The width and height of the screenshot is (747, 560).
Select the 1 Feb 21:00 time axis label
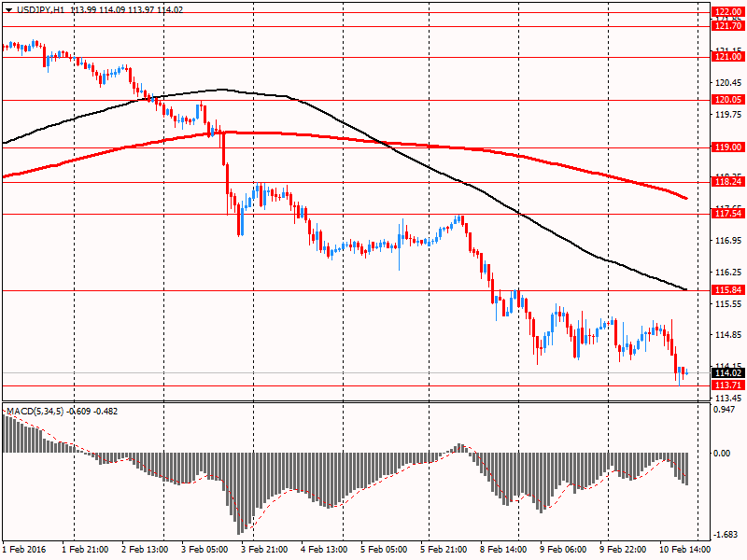coord(85,550)
